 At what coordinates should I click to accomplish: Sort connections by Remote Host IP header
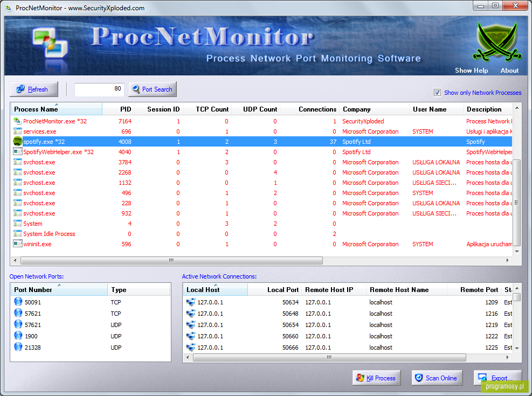point(334,289)
